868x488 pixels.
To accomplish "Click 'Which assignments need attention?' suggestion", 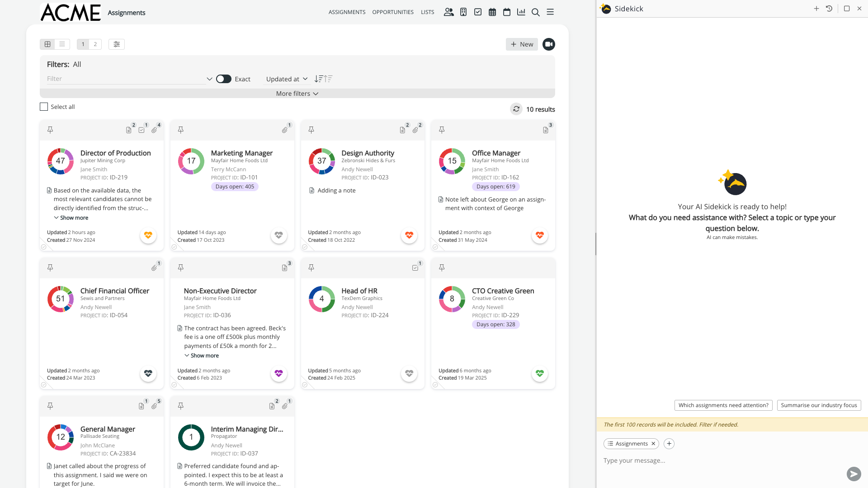I will 723,405.
